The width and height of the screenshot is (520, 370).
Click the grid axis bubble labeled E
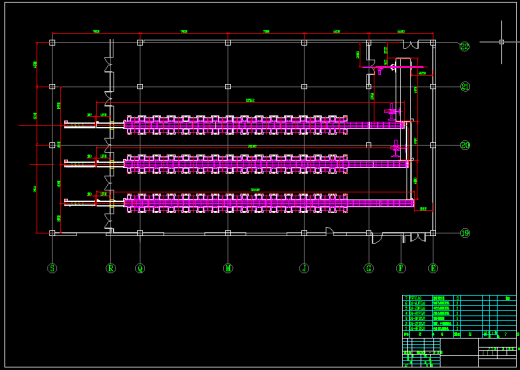click(433, 268)
